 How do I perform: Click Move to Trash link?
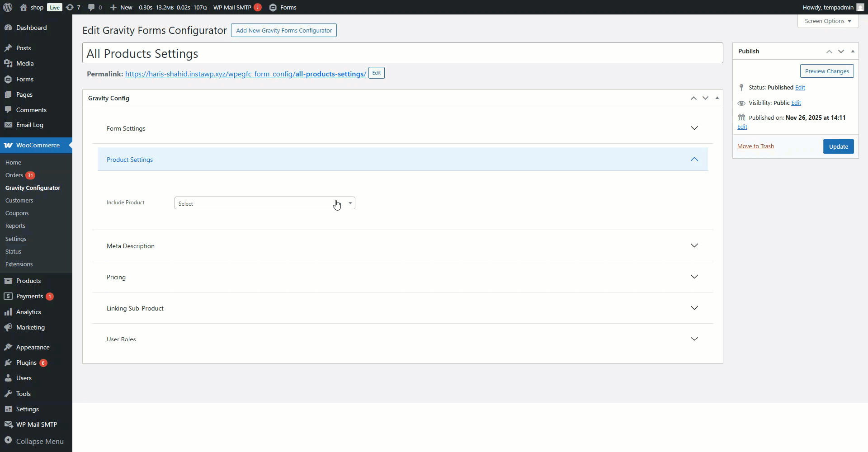[x=755, y=146]
